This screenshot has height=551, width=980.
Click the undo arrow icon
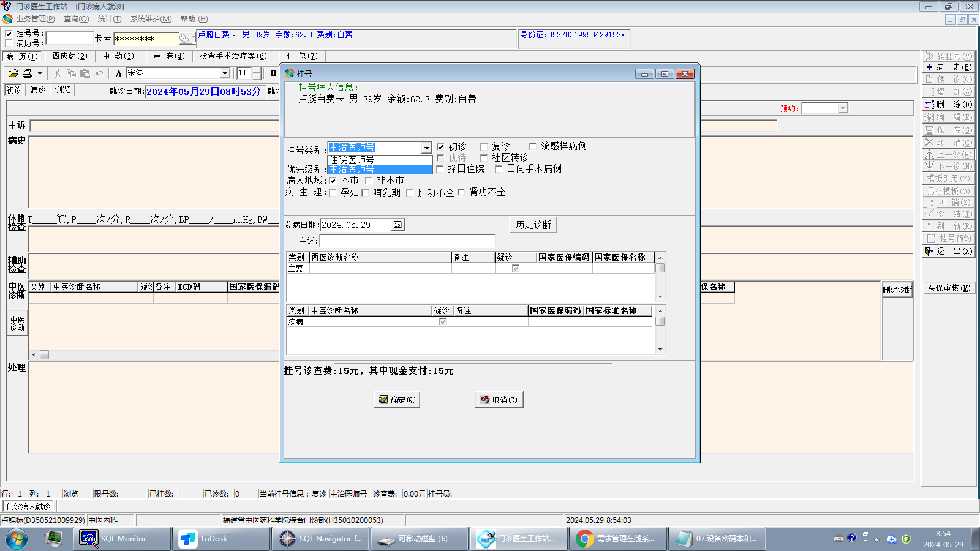tap(99, 73)
